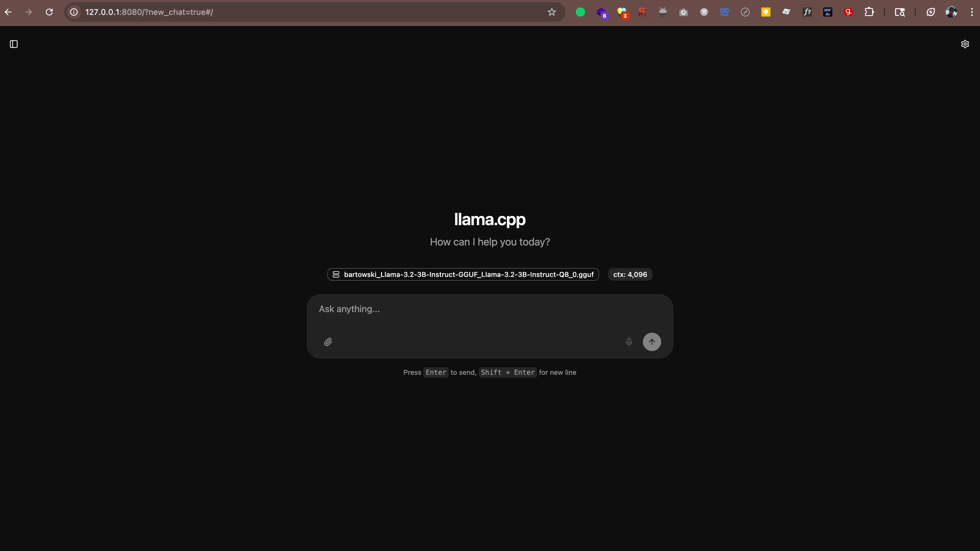Click the address bar URL 127.0.0.1:8080
980x551 pixels.
(149, 12)
